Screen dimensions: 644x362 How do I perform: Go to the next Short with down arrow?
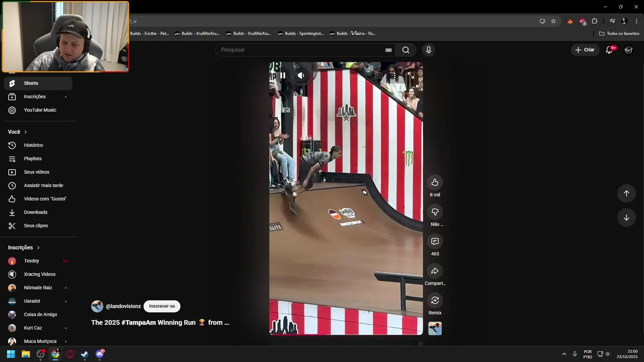click(626, 218)
